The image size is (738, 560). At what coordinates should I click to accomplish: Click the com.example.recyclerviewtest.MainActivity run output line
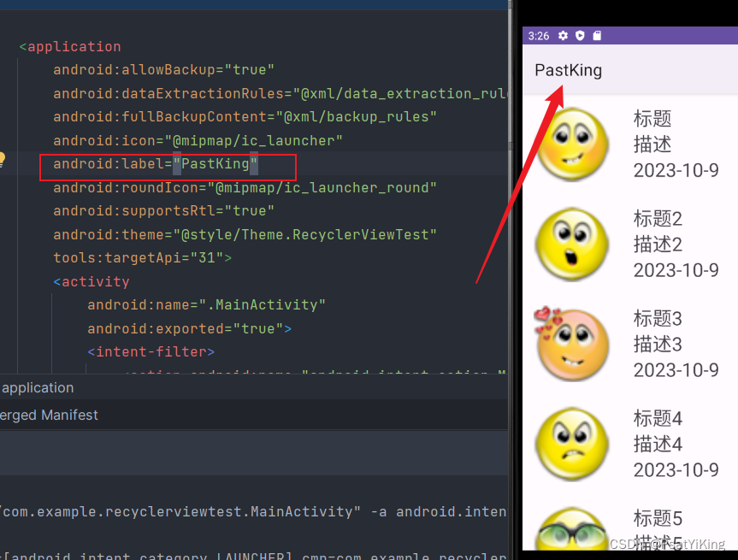[x=254, y=511]
